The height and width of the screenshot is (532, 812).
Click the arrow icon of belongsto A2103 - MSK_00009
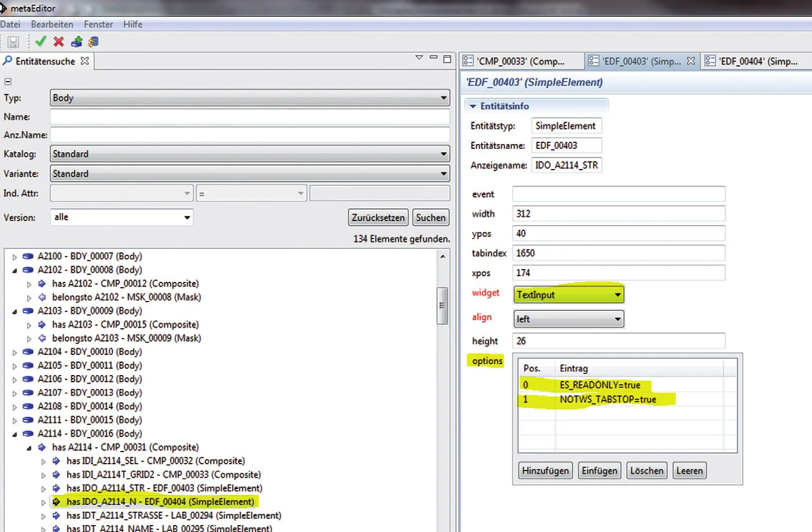[42, 338]
